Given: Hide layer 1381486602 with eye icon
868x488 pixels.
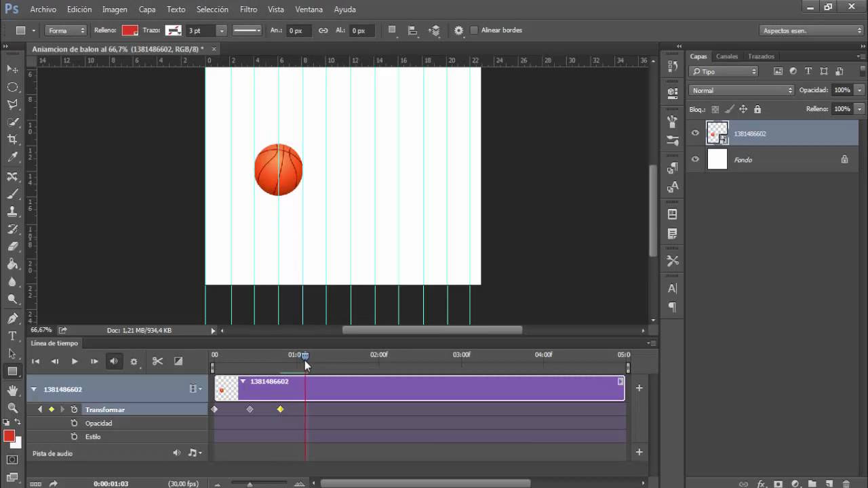Looking at the screenshot, I should 695,134.
